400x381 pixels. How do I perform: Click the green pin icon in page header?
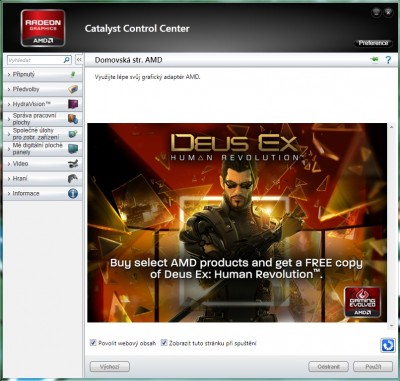tap(375, 60)
